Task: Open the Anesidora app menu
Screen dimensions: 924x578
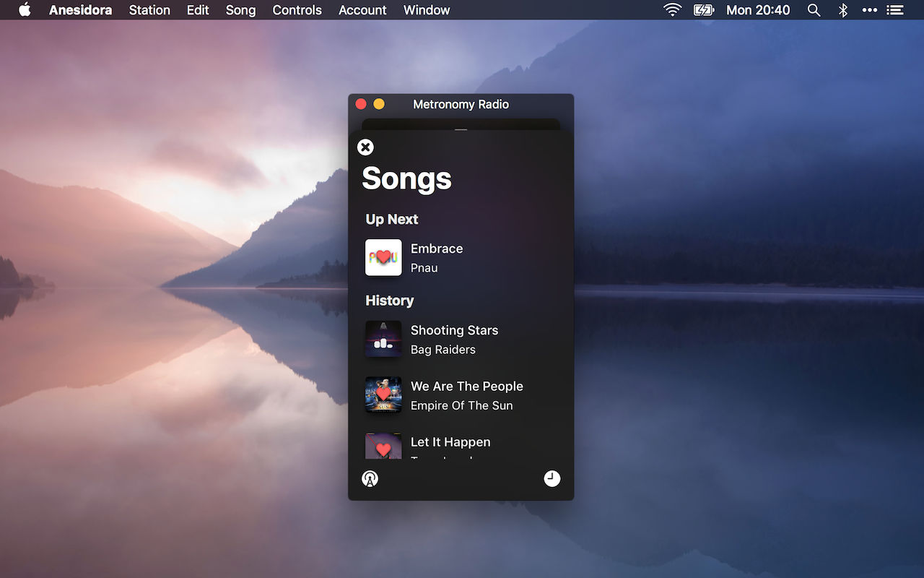Action: point(79,10)
